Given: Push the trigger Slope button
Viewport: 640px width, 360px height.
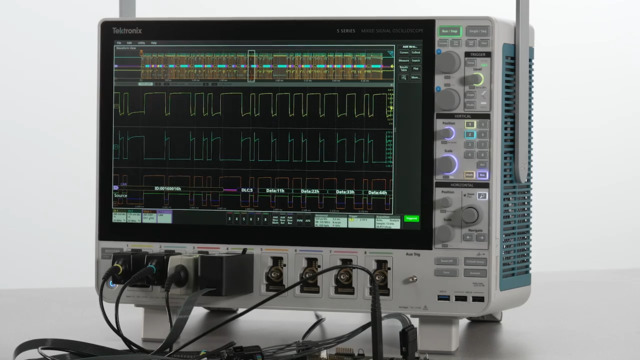Looking at the screenshot, I should click(x=471, y=95).
